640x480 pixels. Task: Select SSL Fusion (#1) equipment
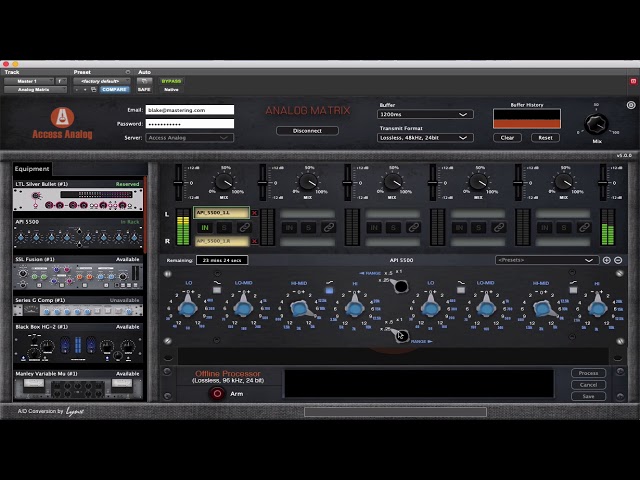coord(78,273)
